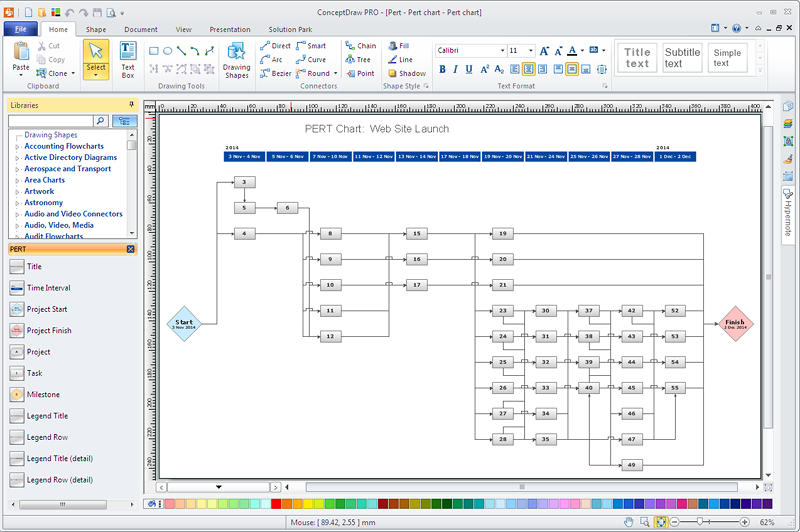Viewport: 800px width, 532px height.
Task: Align text left
Action: [x=515, y=69]
